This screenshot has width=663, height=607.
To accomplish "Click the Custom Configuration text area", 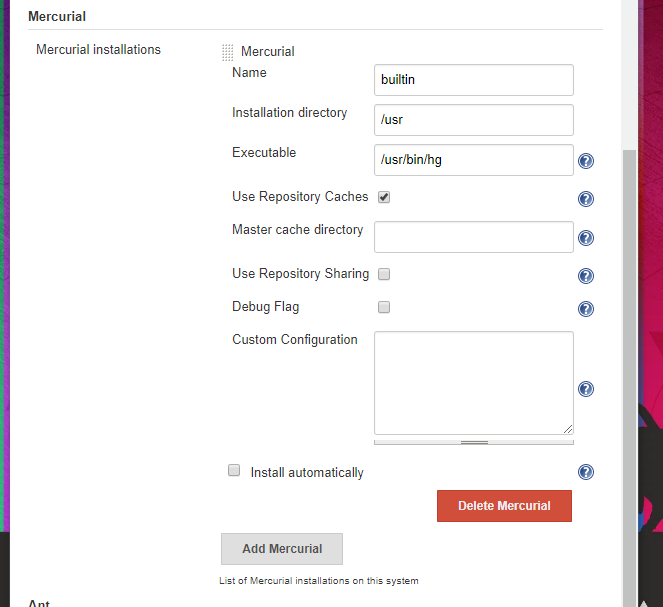I will click(474, 383).
